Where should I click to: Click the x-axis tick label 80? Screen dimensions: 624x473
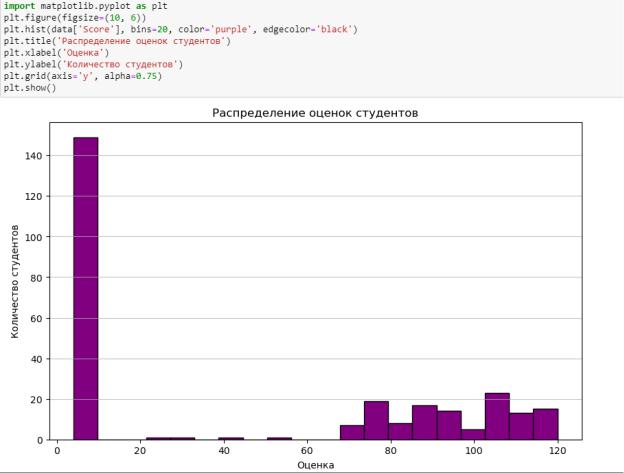(391, 450)
